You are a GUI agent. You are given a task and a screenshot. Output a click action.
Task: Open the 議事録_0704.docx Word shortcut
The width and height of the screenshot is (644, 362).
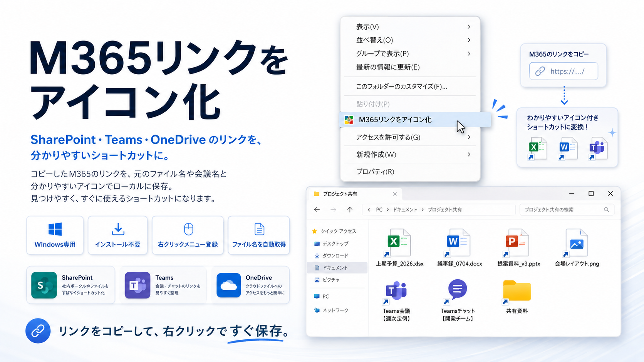(x=460, y=248)
